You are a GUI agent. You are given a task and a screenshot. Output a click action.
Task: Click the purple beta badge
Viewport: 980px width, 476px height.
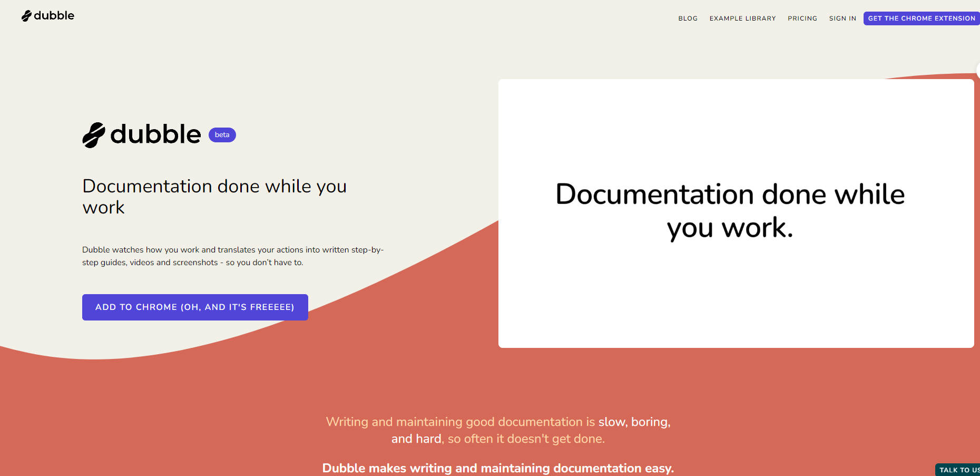click(x=222, y=135)
